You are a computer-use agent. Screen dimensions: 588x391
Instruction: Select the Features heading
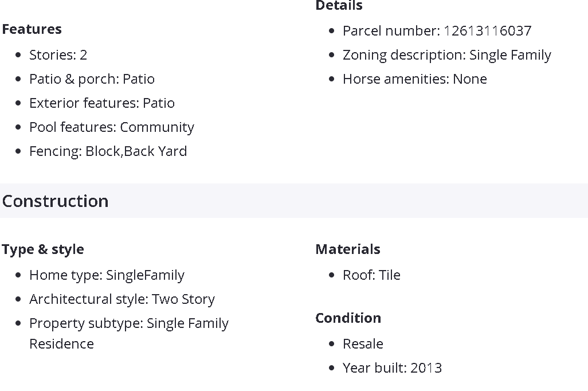(32, 29)
